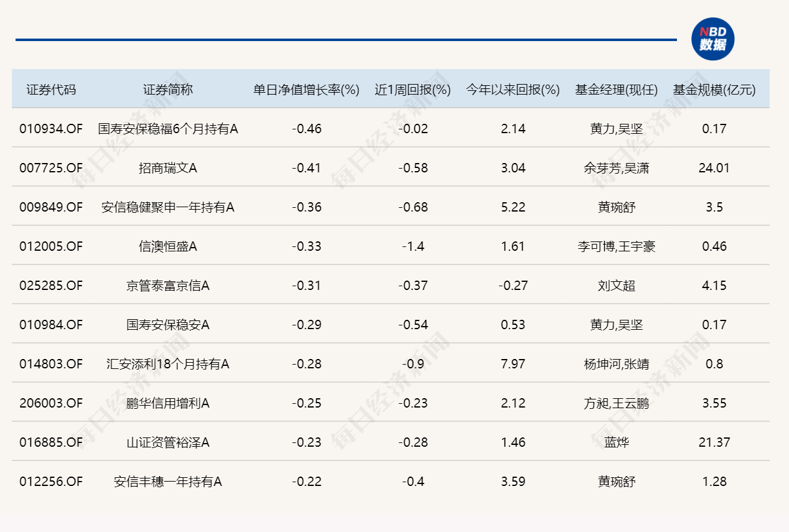Image resolution: width=789 pixels, height=532 pixels.
Task: Click the 证券简称 column header
Action: [x=167, y=90]
